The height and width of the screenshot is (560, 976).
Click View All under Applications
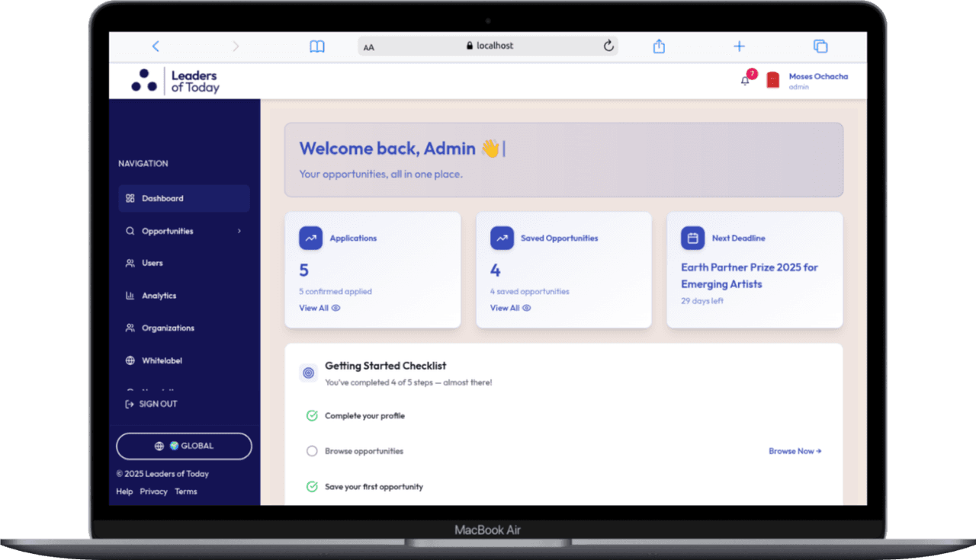pyautogui.click(x=319, y=308)
